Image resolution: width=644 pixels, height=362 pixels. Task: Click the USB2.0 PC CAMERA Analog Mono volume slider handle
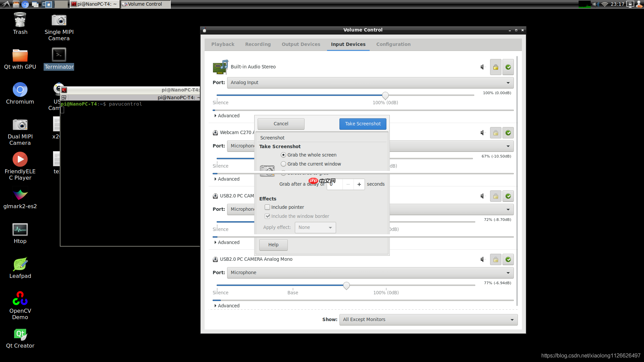point(346,286)
